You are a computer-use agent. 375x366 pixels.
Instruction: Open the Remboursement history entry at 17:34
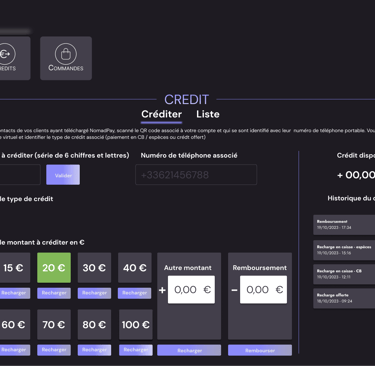coord(344,225)
